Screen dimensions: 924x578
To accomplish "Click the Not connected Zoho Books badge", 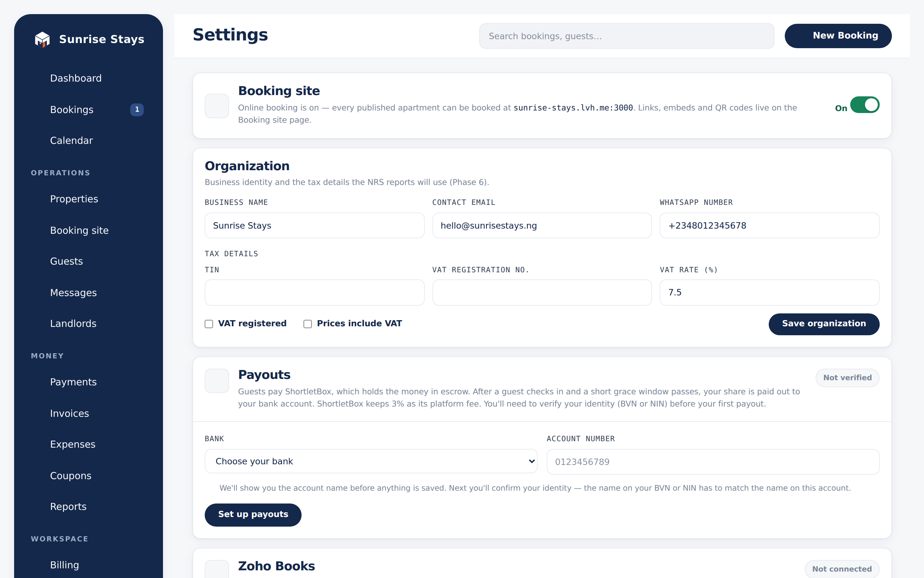I will tap(842, 569).
